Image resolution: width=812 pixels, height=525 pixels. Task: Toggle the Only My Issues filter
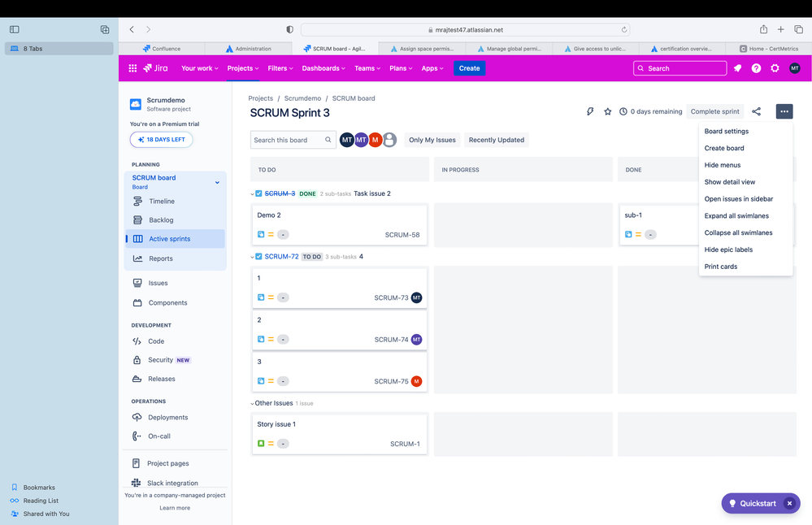[x=432, y=140]
